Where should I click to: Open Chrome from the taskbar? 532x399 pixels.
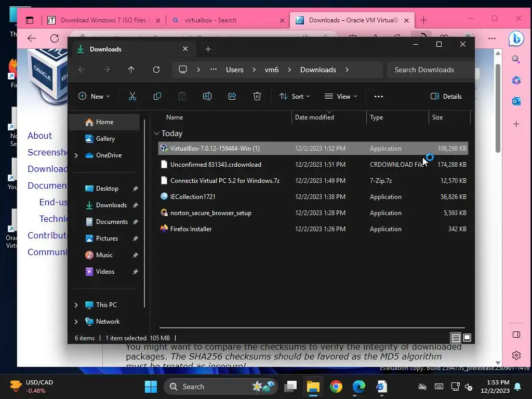336,387
